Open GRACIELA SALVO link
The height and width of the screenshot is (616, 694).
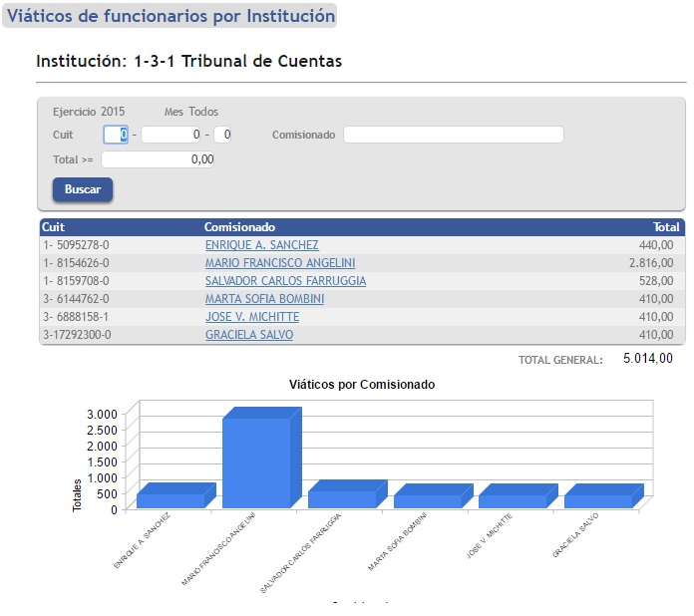(x=248, y=335)
